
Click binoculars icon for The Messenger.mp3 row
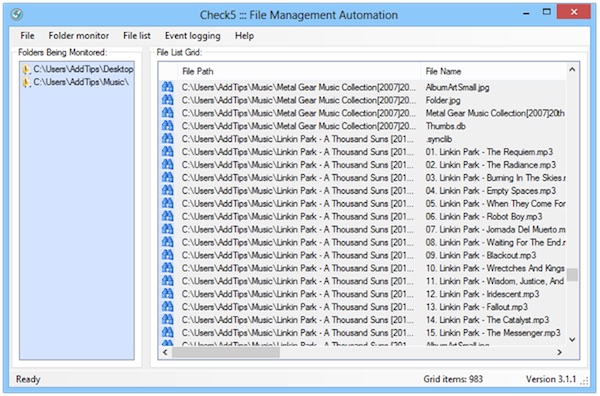167,332
